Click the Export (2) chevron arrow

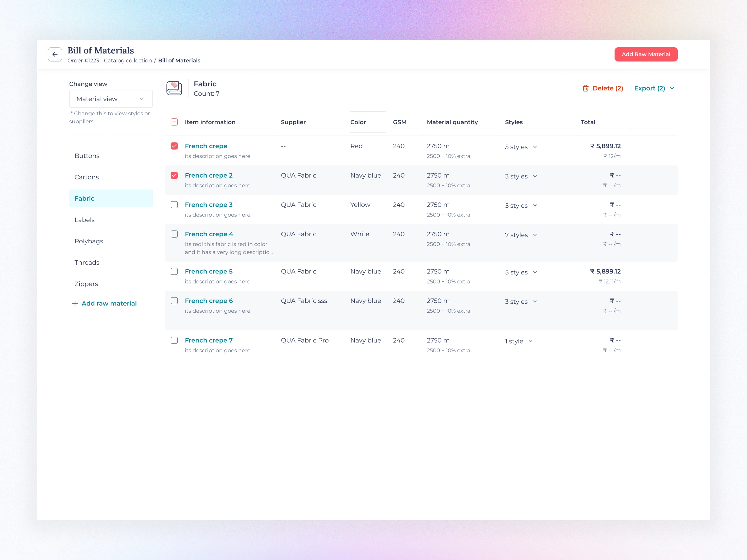pyautogui.click(x=672, y=88)
